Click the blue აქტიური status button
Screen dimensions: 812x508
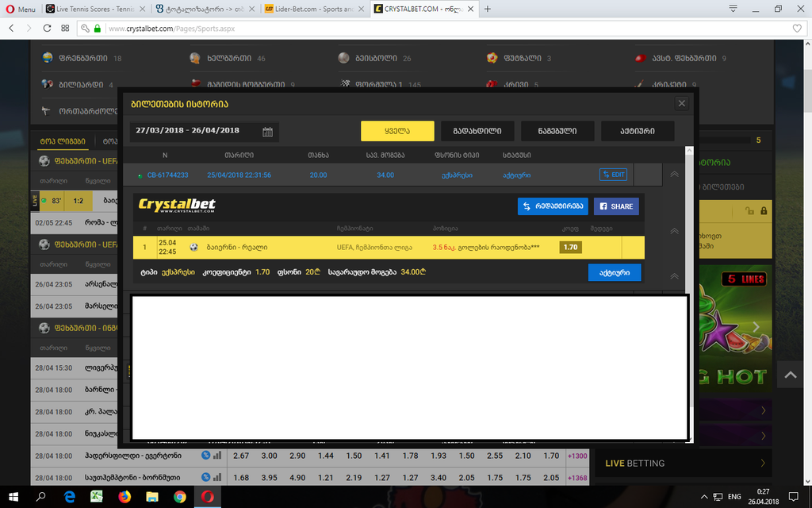615,273
